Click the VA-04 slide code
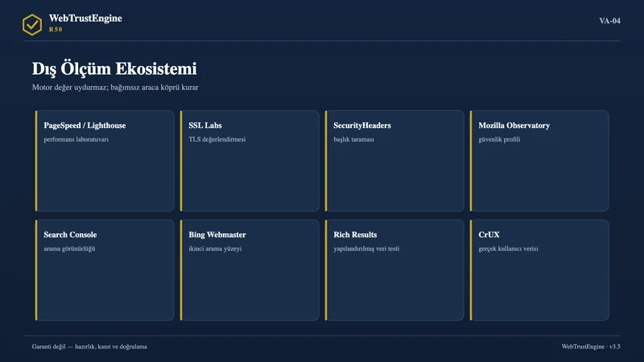 click(609, 21)
